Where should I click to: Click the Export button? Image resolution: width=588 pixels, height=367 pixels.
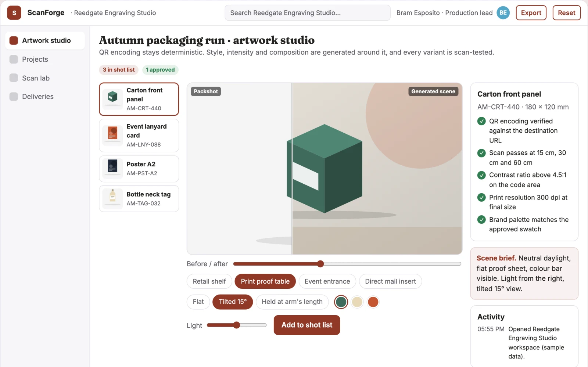(531, 13)
